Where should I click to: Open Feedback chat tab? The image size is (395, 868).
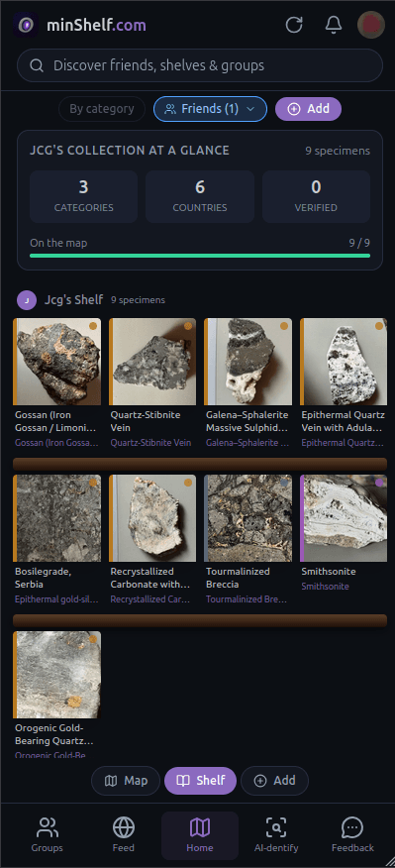coord(352,836)
